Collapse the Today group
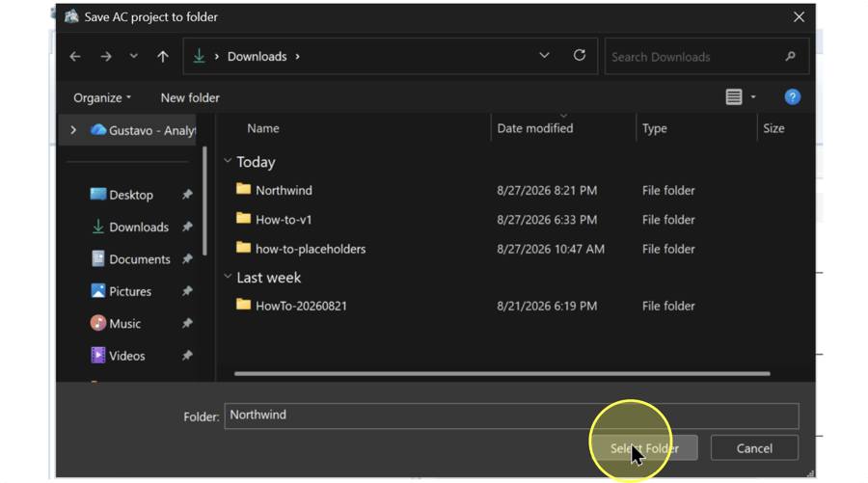The height and width of the screenshot is (483, 868). click(x=228, y=161)
